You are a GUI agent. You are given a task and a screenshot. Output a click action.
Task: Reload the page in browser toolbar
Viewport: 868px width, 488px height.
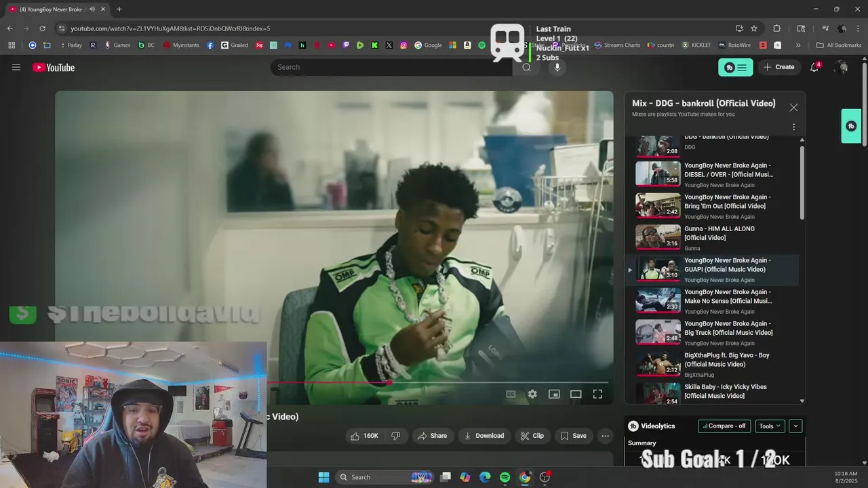[x=42, y=28]
